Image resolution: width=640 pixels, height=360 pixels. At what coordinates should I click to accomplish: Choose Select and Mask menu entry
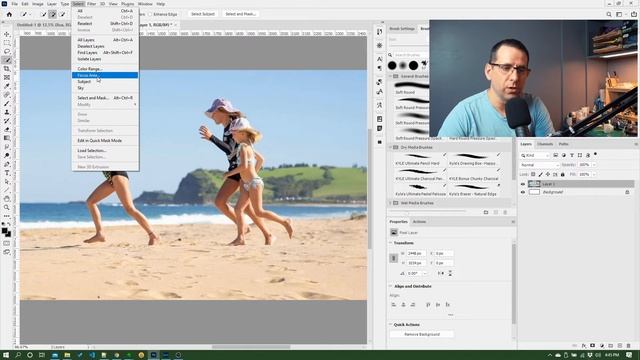coord(105,98)
